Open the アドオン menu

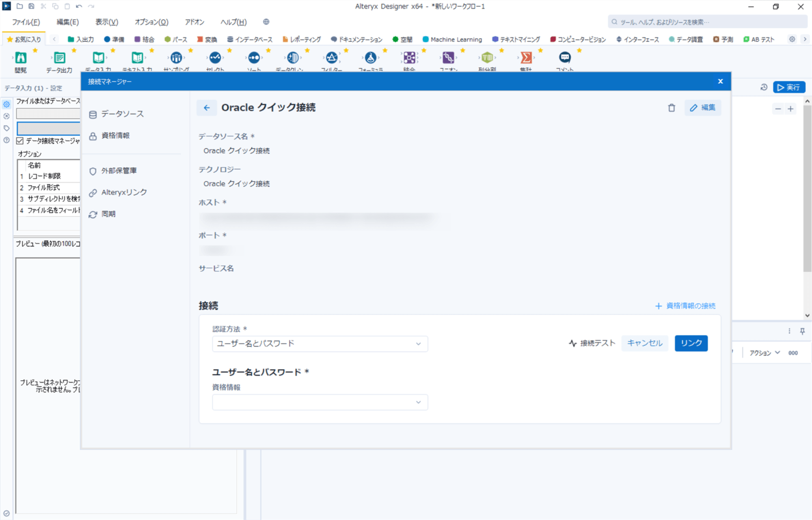[x=194, y=22]
